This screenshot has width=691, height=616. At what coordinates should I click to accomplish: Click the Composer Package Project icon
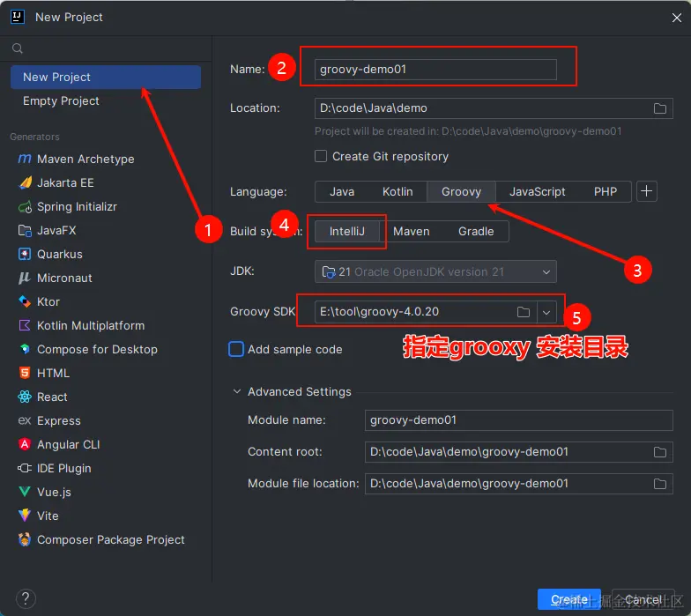pyautogui.click(x=25, y=539)
